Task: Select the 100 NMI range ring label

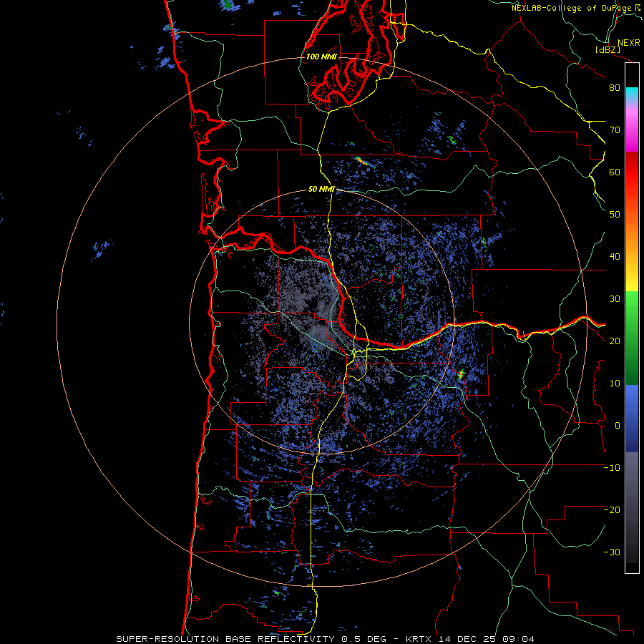Action: click(x=321, y=57)
